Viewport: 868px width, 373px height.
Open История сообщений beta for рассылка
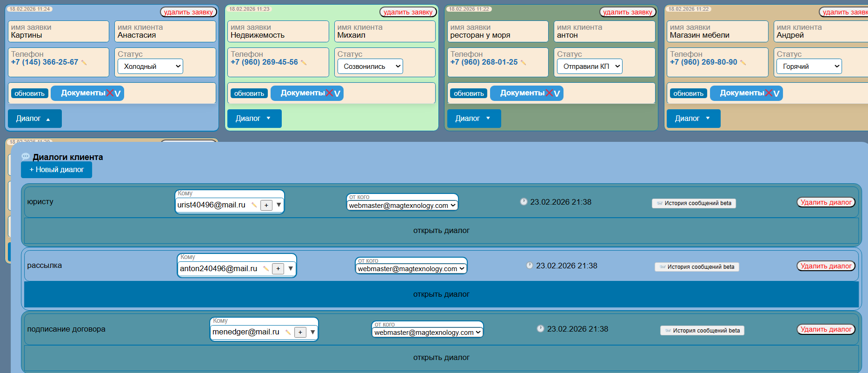pos(696,267)
